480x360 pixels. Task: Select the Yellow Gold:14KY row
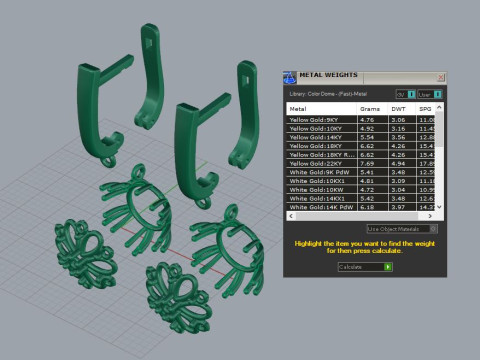point(361,137)
